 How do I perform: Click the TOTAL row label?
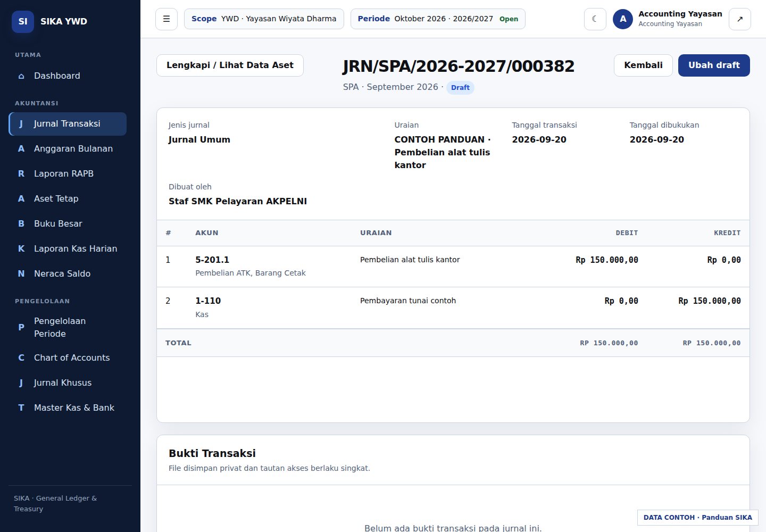178,343
